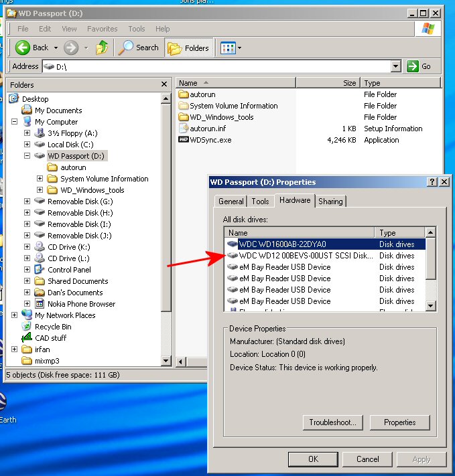Close the Folders pane with X
This screenshot has height=476, width=455.
click(x=164, y=84)
